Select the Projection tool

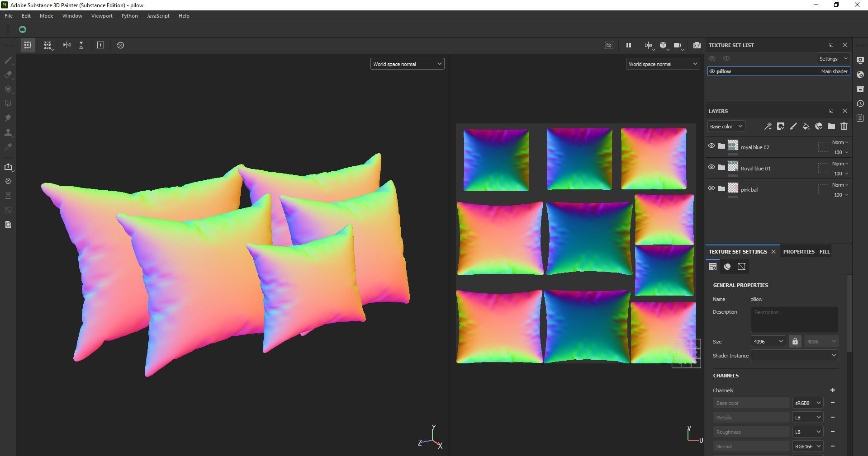pos(8,89)
